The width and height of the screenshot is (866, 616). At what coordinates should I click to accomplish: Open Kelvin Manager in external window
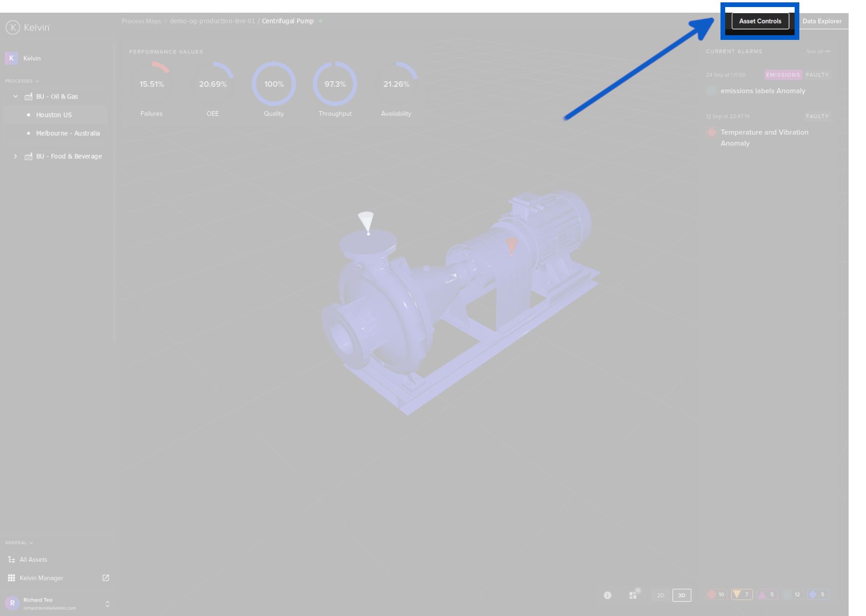[105, 577]
